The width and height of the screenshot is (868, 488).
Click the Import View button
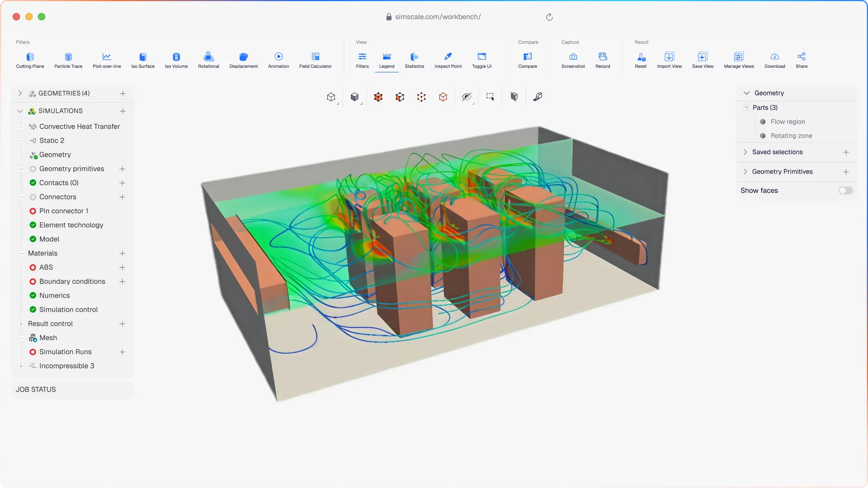click(670, 60)
